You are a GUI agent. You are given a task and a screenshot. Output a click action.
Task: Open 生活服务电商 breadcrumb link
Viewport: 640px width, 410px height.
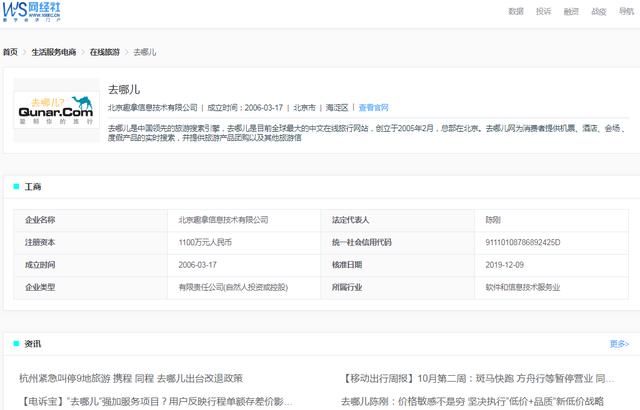[x=54, y=52]
